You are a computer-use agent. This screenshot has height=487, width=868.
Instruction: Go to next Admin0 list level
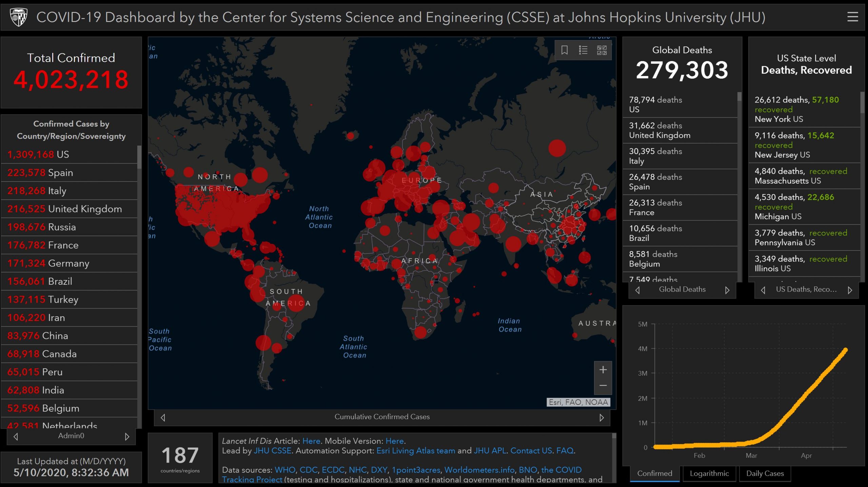tap(127, 436)
